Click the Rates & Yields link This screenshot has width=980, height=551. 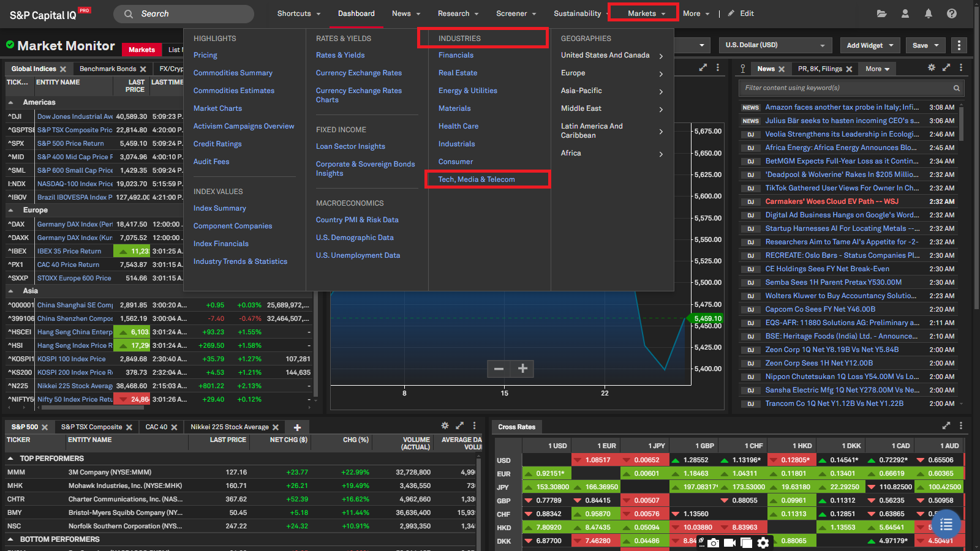click(x=340, y=55)
